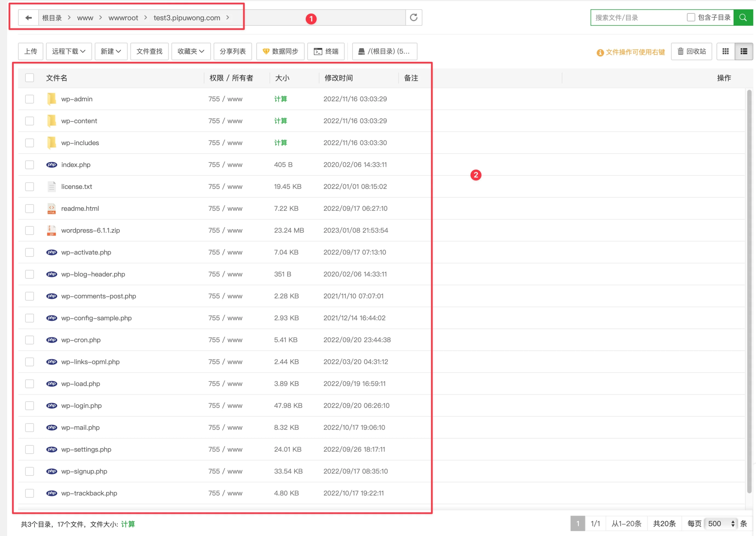This screenshot has width=756, height=536.
Task: Open 文件查找 file search
Action: [x=149, y=51]
